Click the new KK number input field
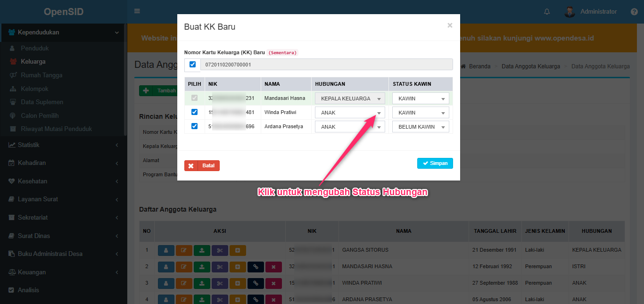The height and width of the screenshot is (304, 644). point(326,65)
